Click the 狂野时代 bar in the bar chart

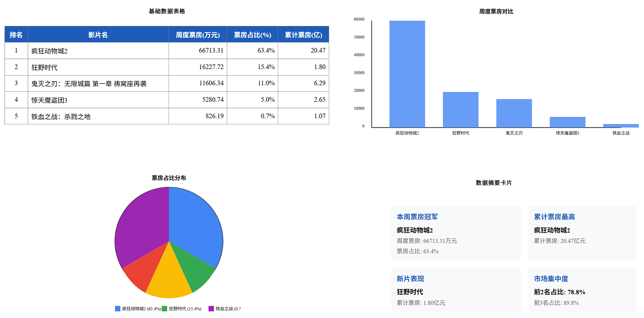[x=460, y=109]
